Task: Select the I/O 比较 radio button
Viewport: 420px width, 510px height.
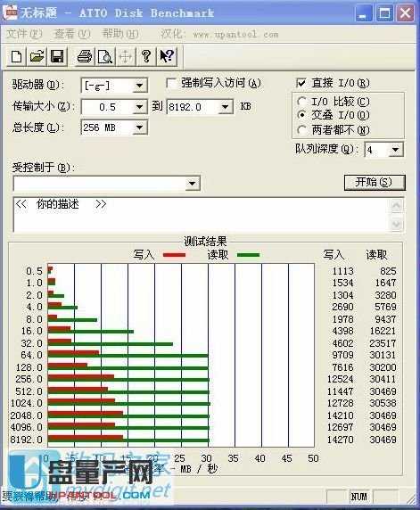Action: pos(301,102)
